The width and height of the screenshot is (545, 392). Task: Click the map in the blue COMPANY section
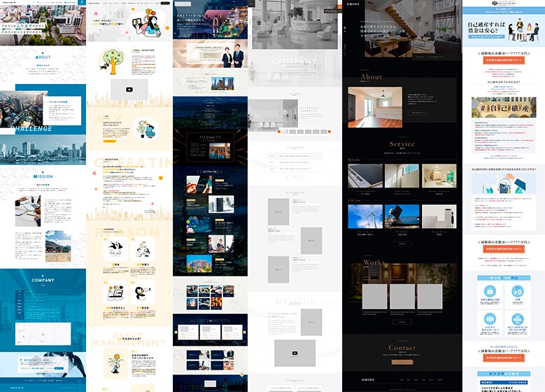(x=43, y=334)
